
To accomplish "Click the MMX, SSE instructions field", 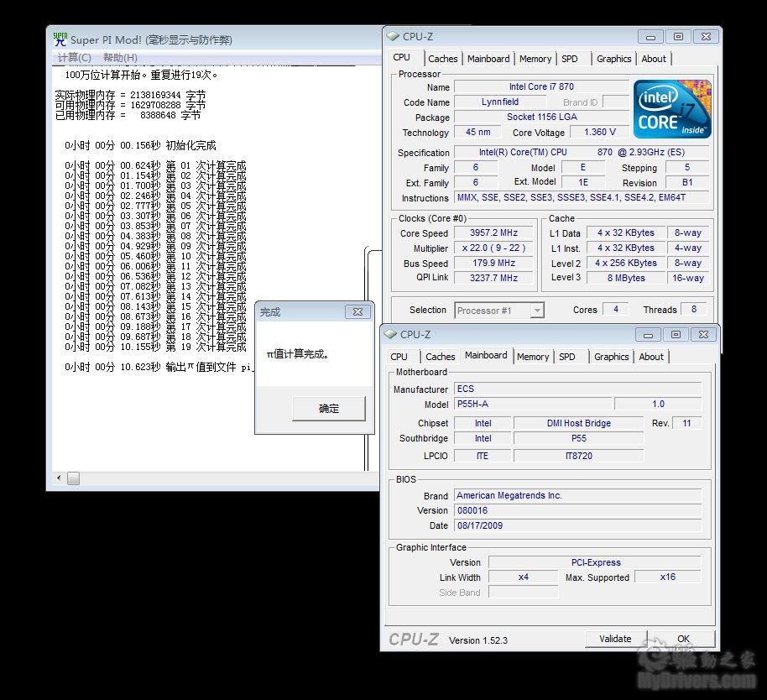I will pos(581,197).
